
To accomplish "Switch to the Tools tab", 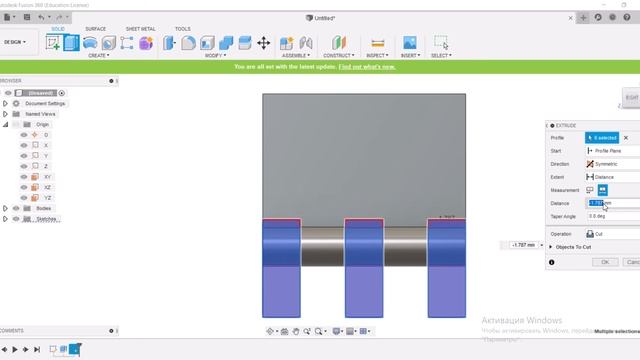I will coord(182,29).
